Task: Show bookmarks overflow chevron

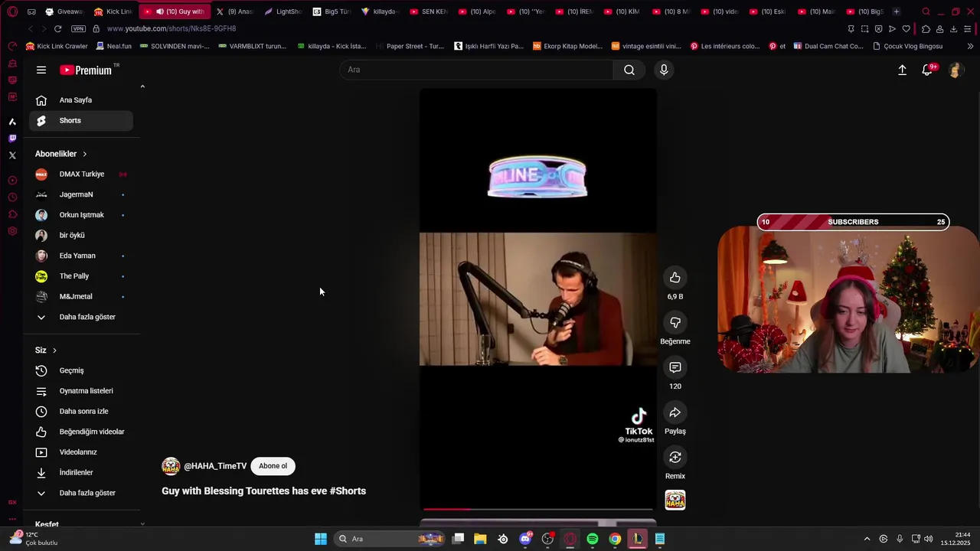Action: coord(971,46)
